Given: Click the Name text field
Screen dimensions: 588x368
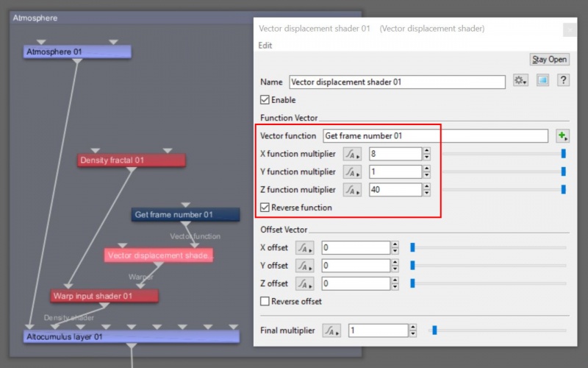Looking at the screenshot, I should coord(397,82).
